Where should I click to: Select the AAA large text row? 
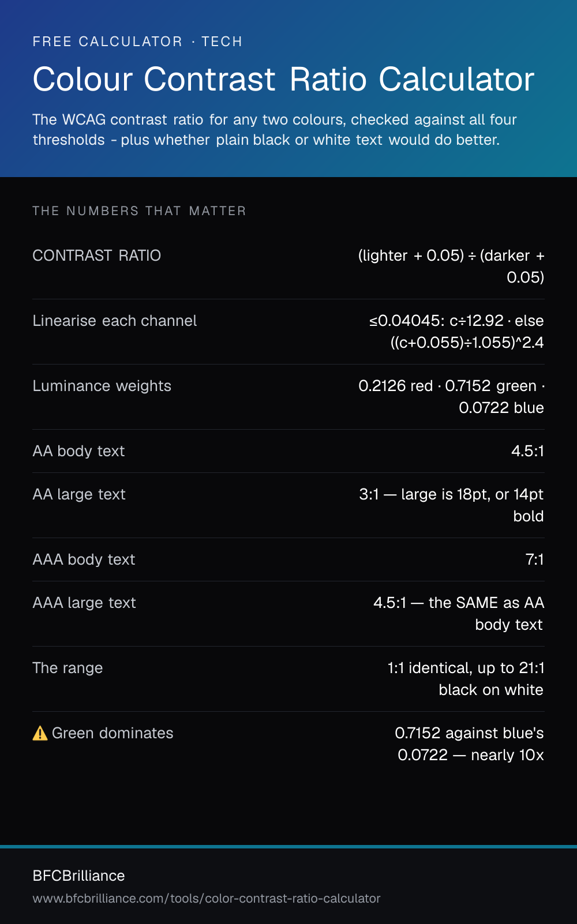[288, 614]
